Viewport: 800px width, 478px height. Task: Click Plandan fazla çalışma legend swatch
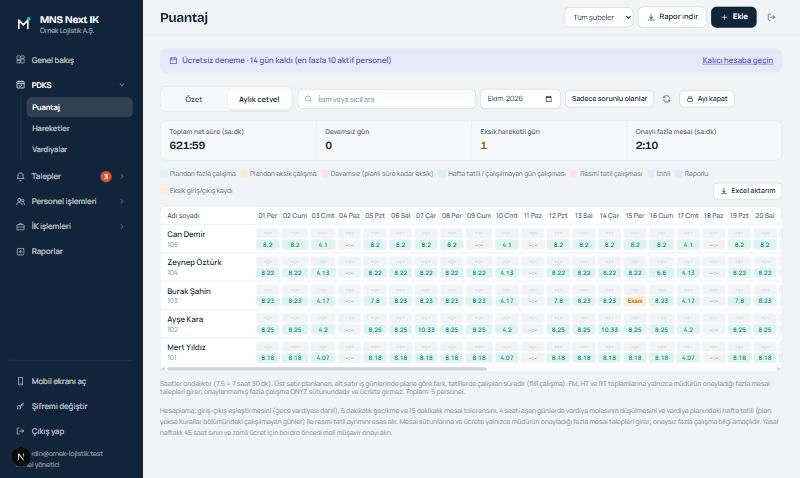tap(164, 174)
